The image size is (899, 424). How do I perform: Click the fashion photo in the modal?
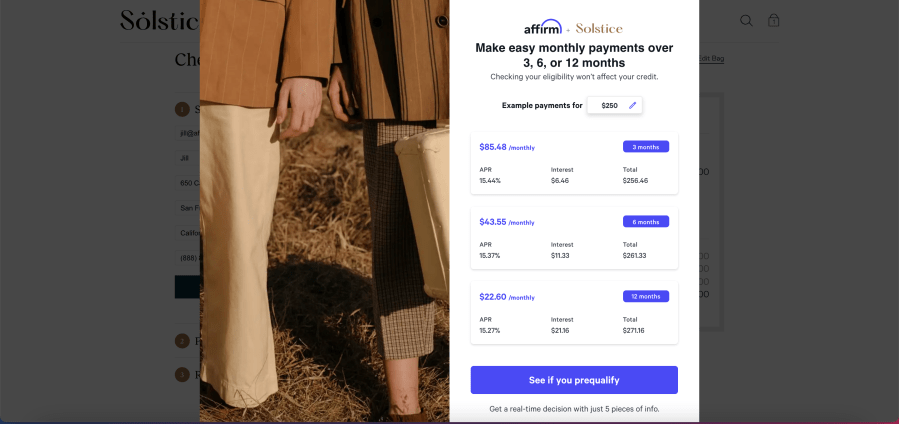[324, 211]
